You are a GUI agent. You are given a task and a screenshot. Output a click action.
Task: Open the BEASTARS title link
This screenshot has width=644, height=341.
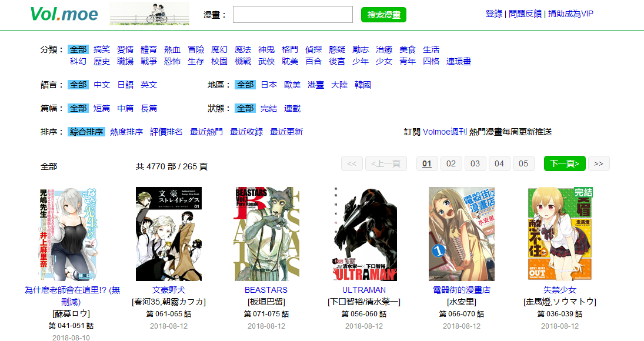[266, 290]
